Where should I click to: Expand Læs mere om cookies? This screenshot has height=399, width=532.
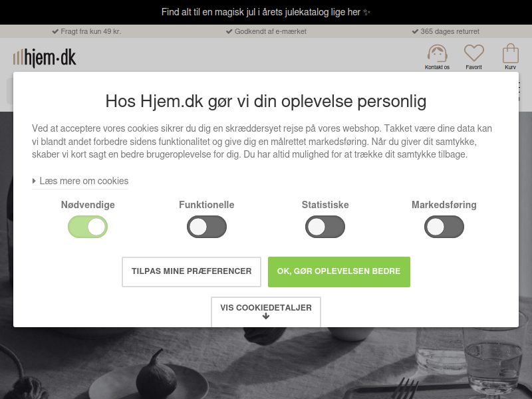pyautogui.click(x=80, y=181)
